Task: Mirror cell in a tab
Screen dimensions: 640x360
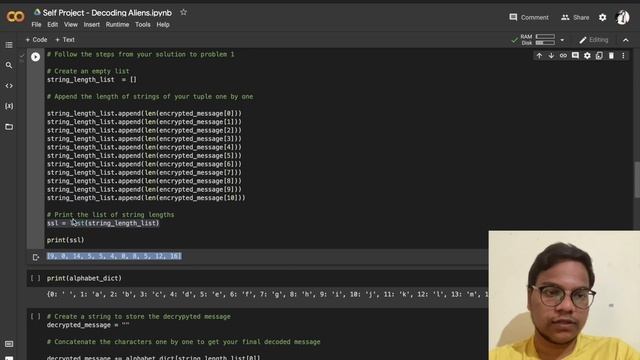Action: coord(599,56)
